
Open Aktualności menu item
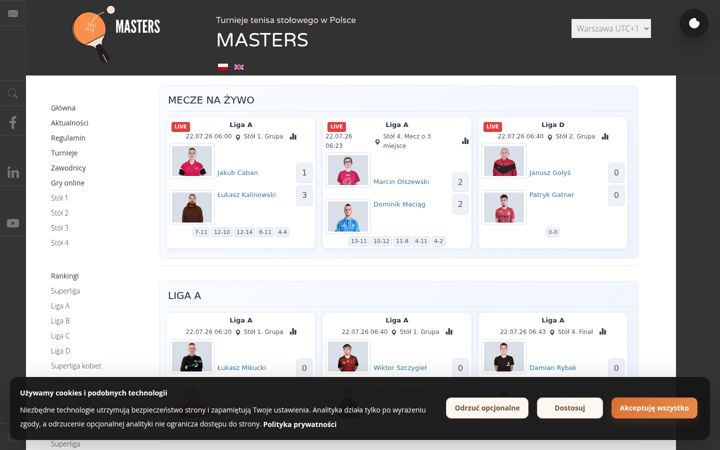[x=69, y=123]
